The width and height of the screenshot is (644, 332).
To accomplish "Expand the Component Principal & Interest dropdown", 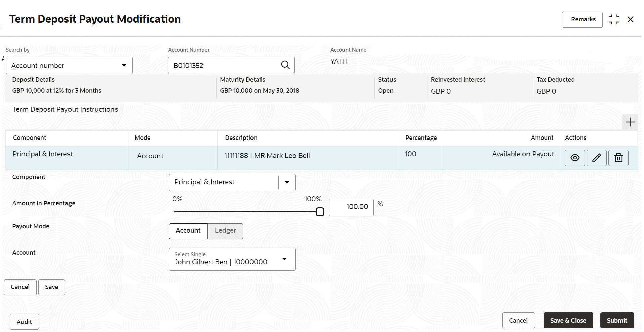I will [287, 182].
